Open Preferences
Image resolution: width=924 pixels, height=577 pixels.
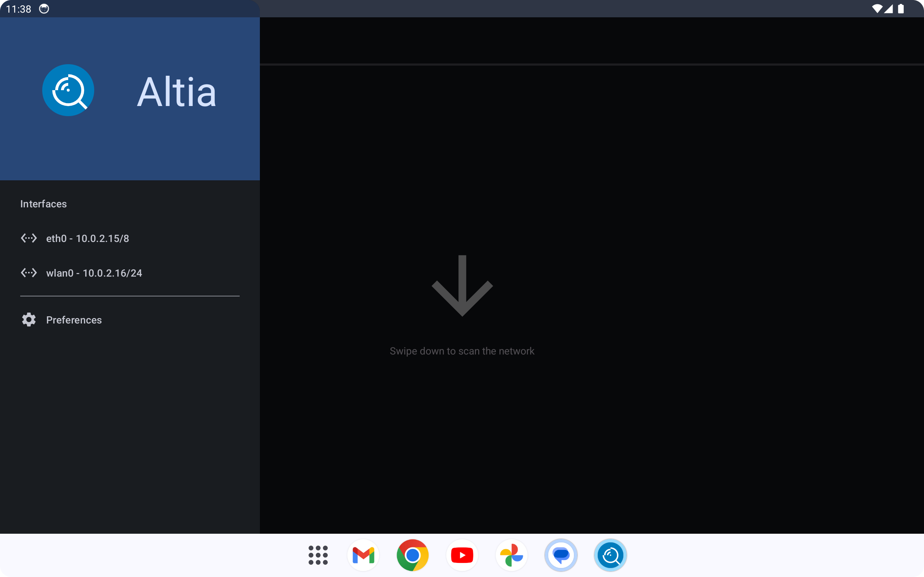click(x=74, y=320)
